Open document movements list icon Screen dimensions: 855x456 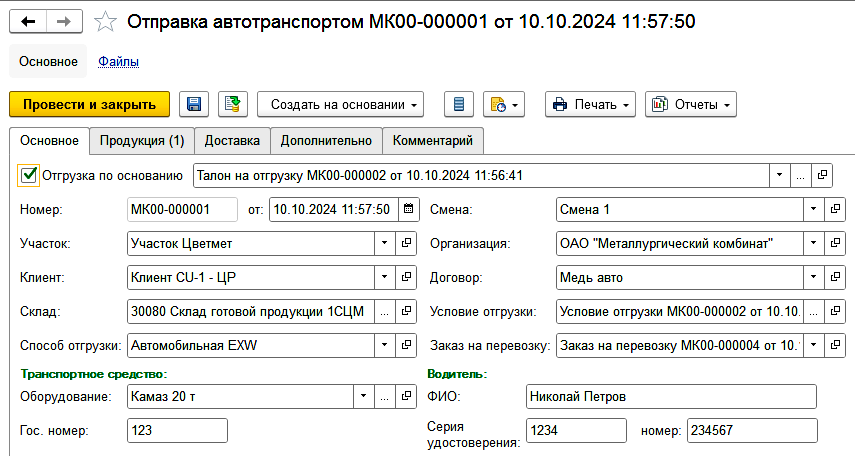tap(459, 104)
